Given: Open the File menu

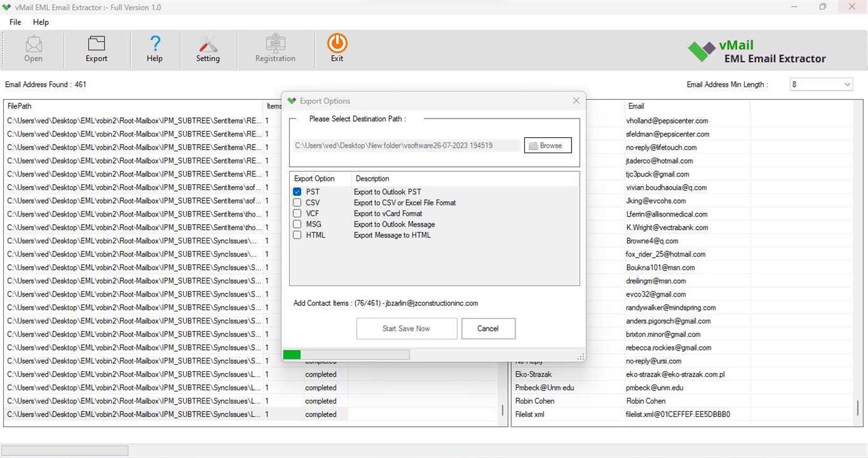Looking at the screenshot, I should pyautogui.click(x=14, y=22).
